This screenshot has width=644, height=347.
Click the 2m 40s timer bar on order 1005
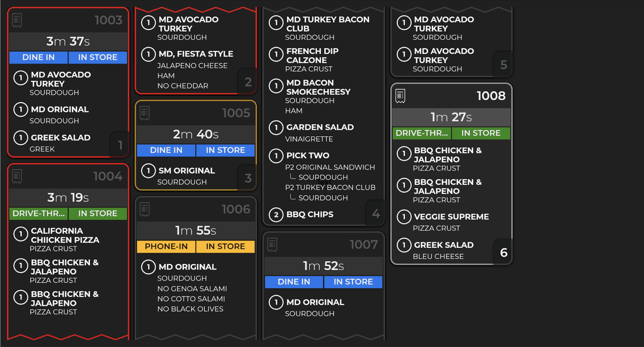(x=195, y=134)
